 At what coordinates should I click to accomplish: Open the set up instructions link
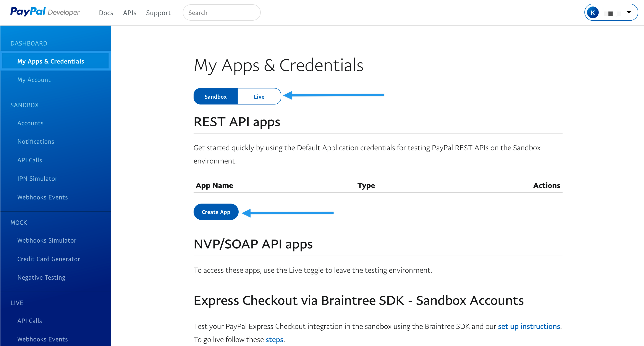(x=529, y=326)
